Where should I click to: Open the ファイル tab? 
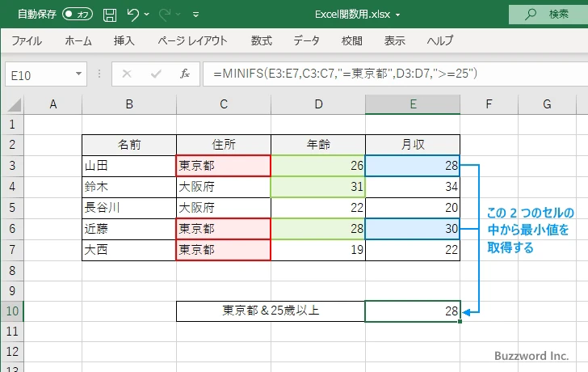[x=27, y=40]
